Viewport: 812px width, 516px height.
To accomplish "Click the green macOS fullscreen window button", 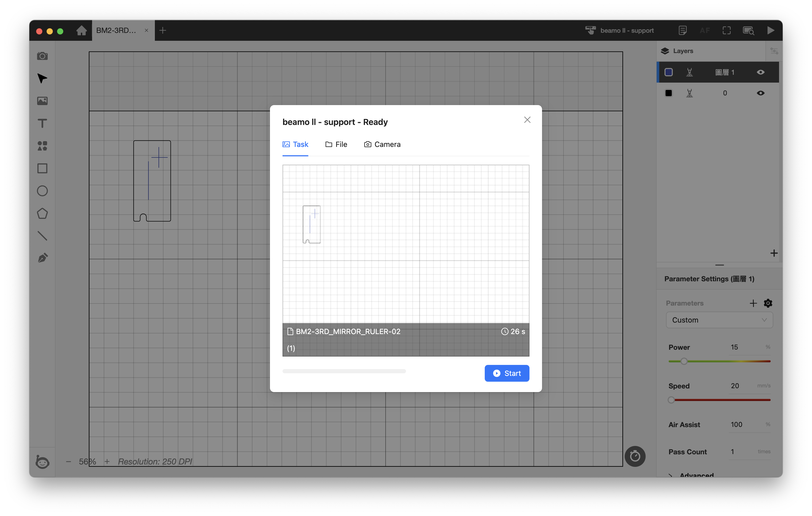I will tap(60, 31).
